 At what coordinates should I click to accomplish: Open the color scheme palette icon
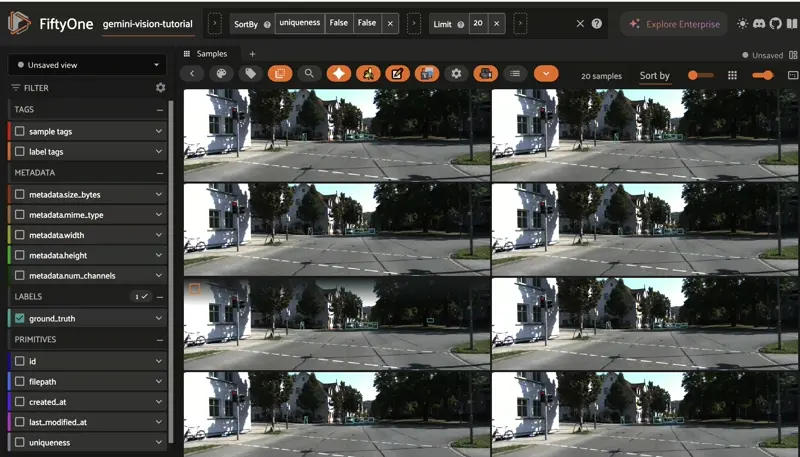coord(222,74)
